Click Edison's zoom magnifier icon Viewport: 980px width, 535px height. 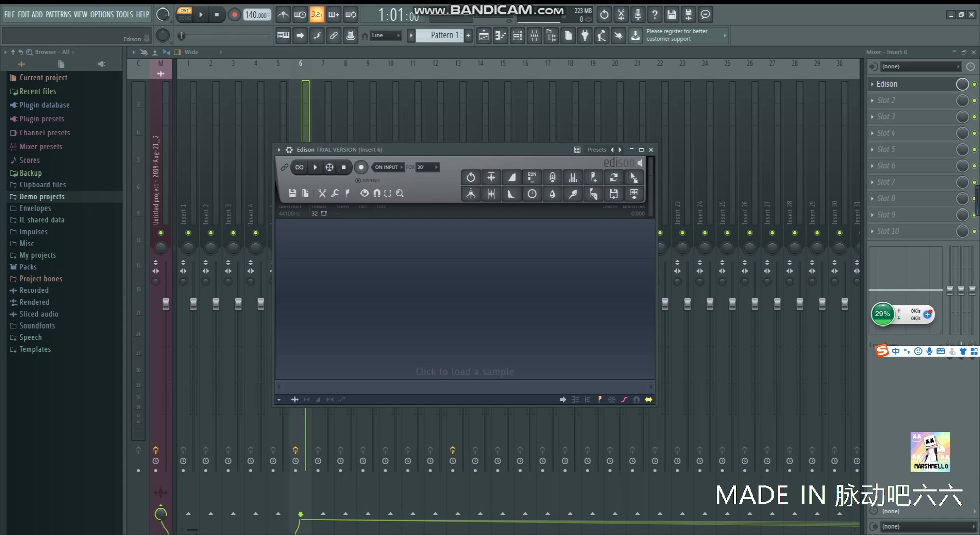point(400,193)
